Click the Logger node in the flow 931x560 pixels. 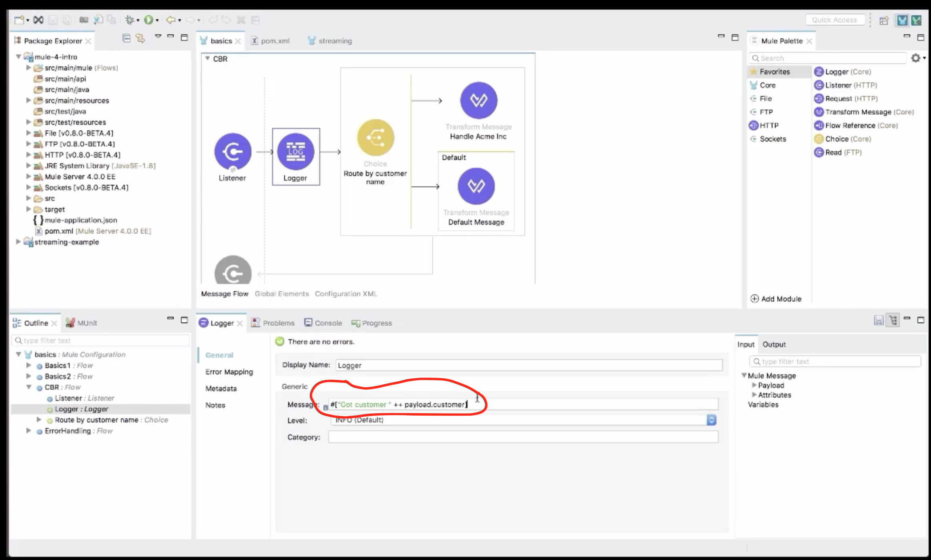tap(295, 152)
